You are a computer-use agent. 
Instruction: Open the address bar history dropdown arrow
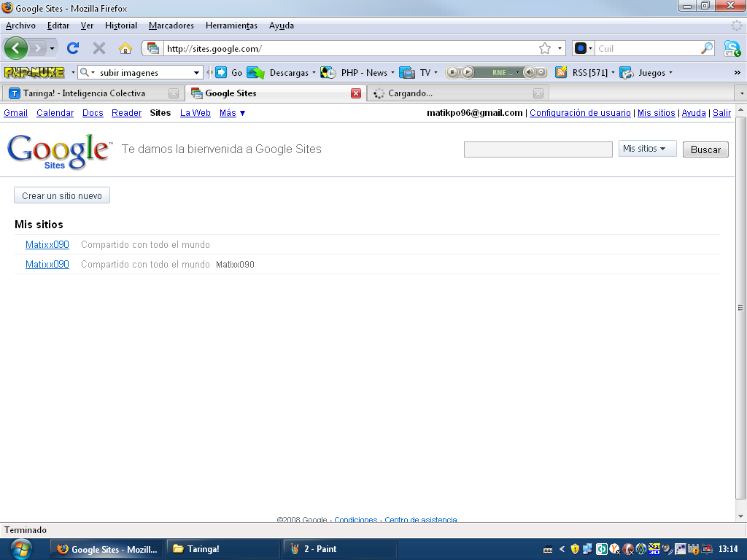pos(560,49)
